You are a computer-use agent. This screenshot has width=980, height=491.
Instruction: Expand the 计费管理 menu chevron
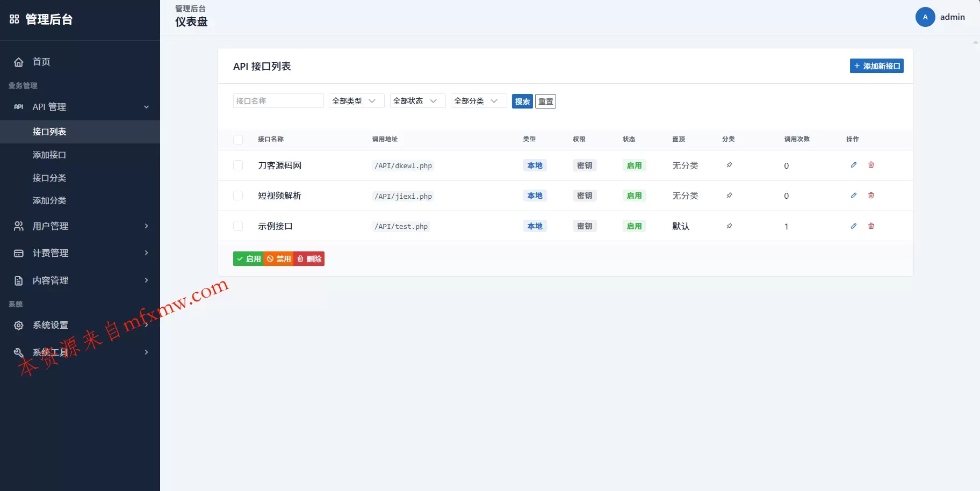click(x=146, y=253)
